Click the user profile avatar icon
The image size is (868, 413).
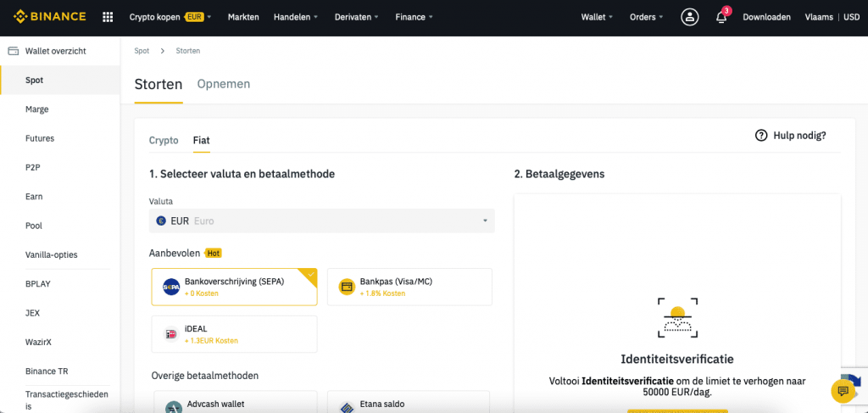pyautogui.click(x=690, y=17)
